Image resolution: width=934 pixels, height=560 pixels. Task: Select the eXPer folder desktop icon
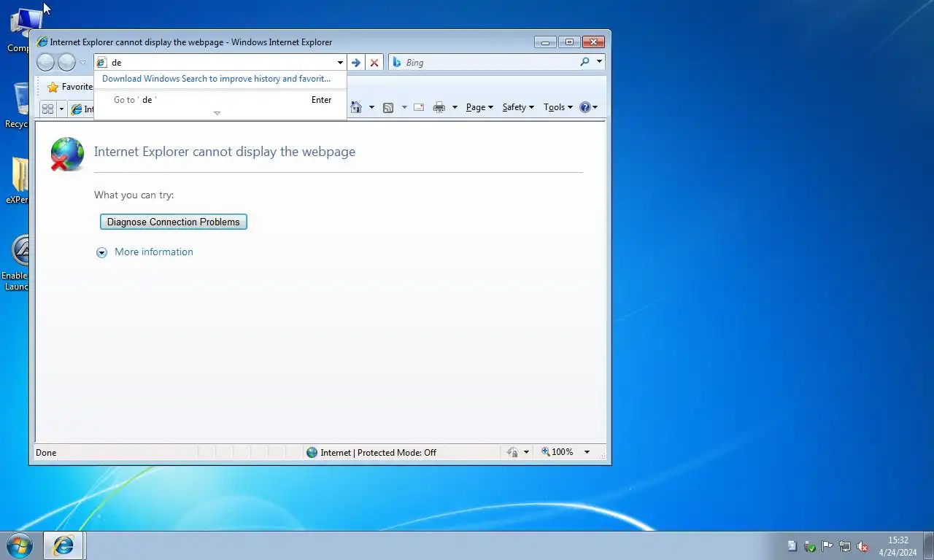[18, 182]
